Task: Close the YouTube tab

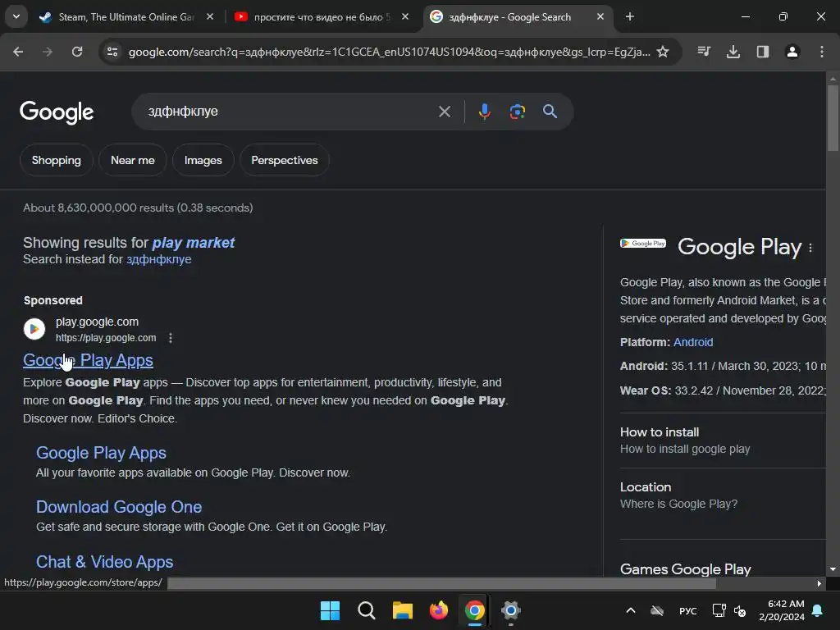Action: click(x=405, y=16)
